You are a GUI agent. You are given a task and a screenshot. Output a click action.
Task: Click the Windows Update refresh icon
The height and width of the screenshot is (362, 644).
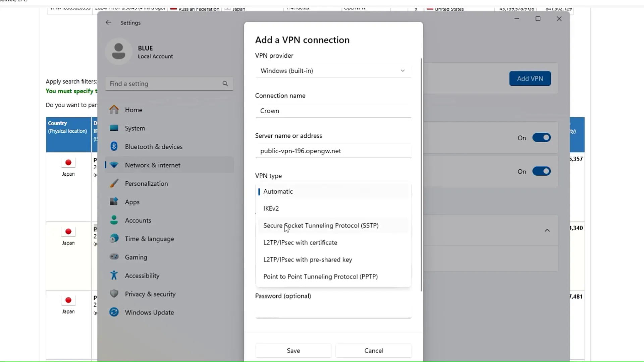point(114,312)
